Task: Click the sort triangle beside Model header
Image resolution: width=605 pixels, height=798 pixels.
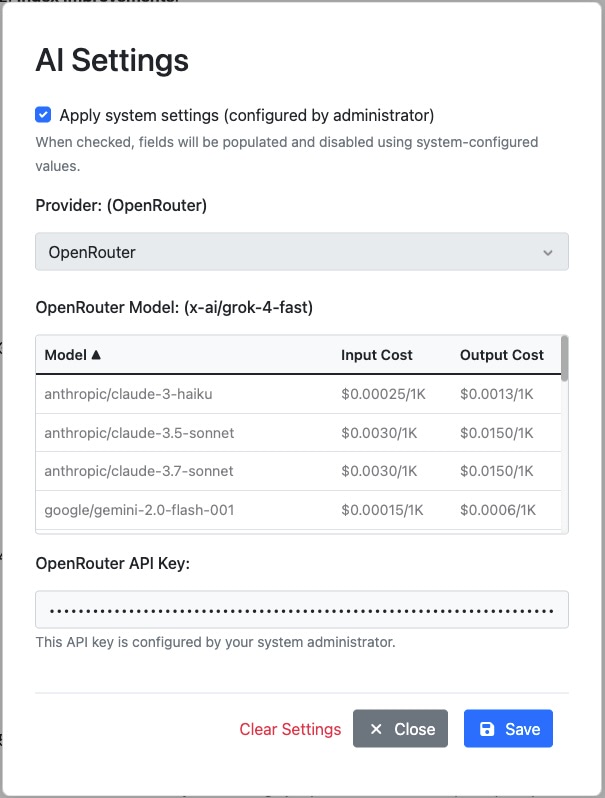Action: pos(96,355)
